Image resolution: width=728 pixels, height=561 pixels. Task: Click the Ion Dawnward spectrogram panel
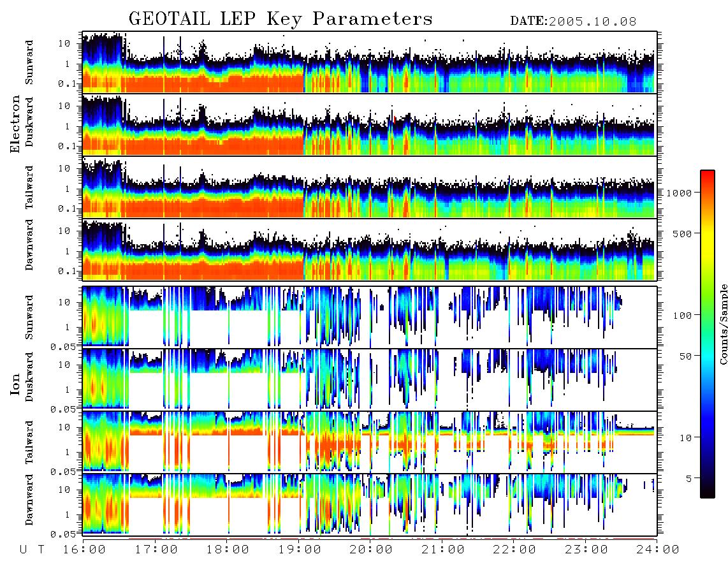[x=370, y=505]
